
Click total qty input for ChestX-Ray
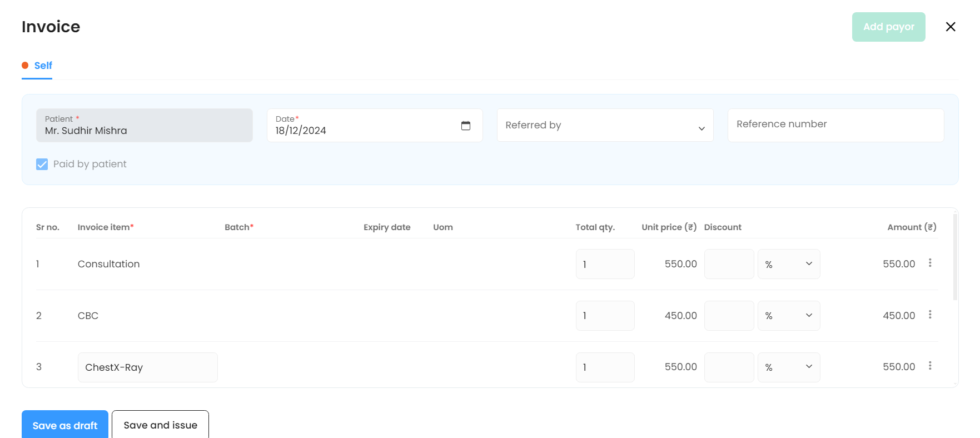point(605,367)
